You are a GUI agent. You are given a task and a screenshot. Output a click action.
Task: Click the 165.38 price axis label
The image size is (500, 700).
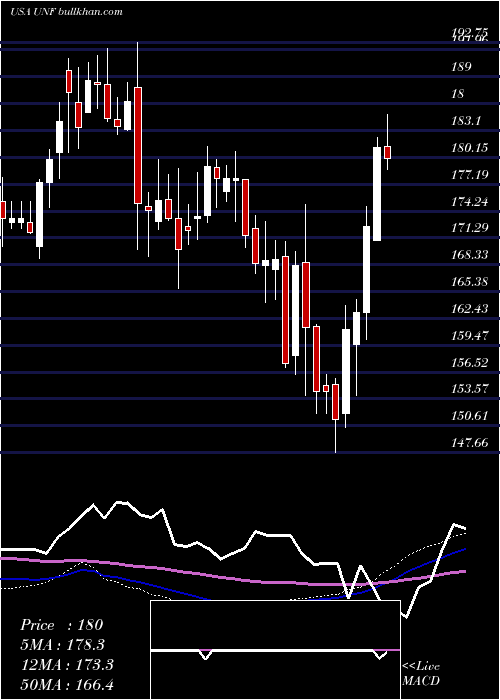point(469,282)
